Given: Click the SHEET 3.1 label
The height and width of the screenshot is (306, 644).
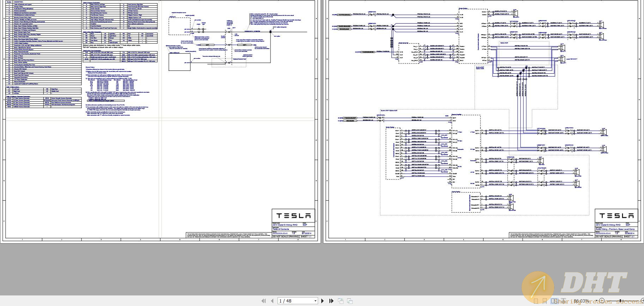Looking at the screenshot, I should (629, 237).
